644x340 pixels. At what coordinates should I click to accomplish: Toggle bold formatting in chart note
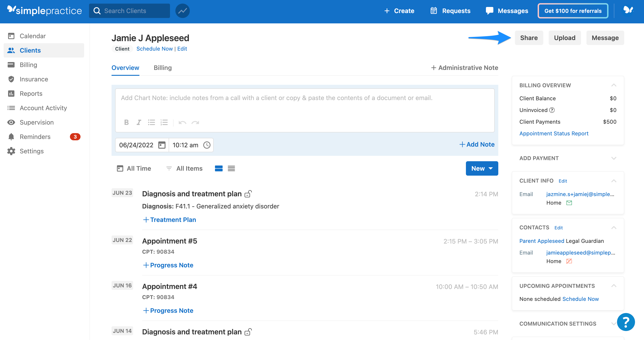[126, 122]
